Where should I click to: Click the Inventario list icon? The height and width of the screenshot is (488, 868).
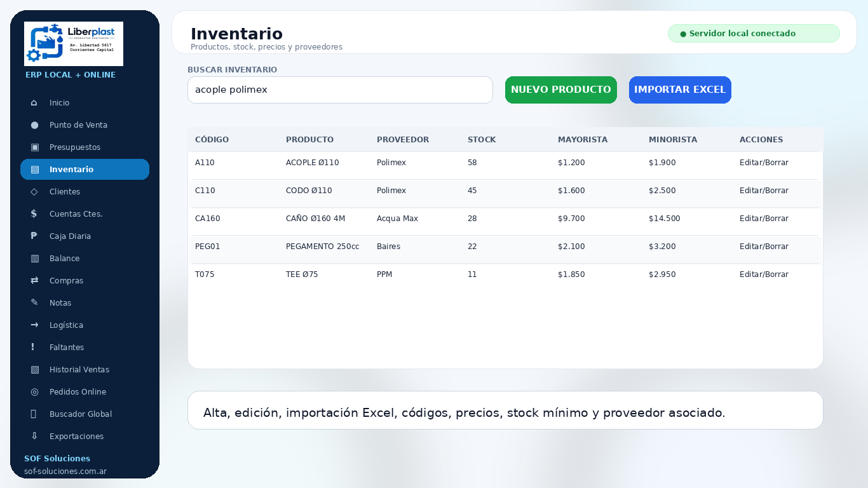tap(34, 170)
